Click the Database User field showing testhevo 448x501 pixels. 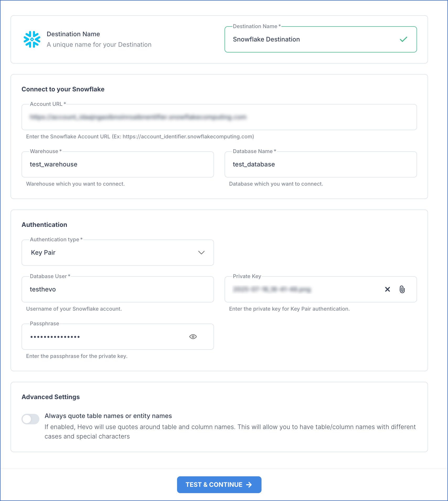118,289
